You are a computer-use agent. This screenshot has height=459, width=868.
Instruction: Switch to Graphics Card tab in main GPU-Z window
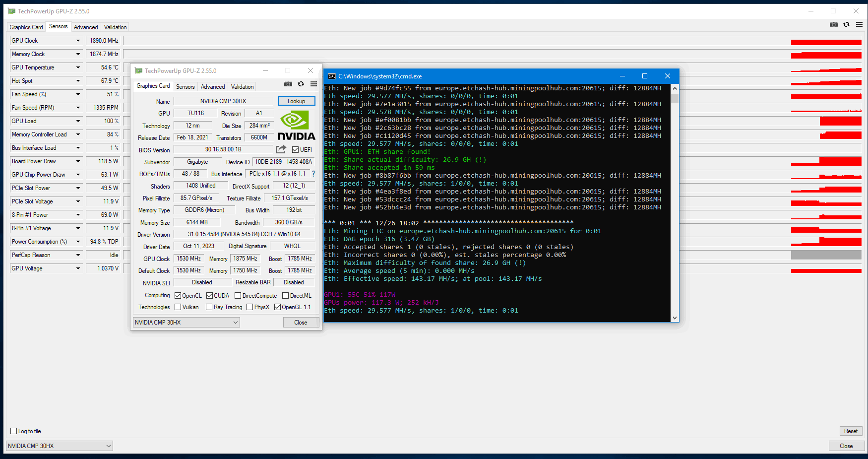tap(26, 27)
